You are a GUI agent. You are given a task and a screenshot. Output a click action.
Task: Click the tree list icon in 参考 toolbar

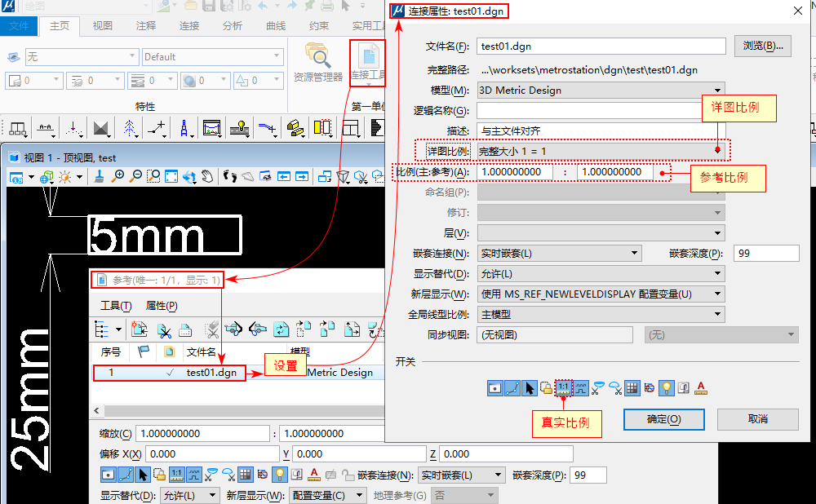(101, 329)
